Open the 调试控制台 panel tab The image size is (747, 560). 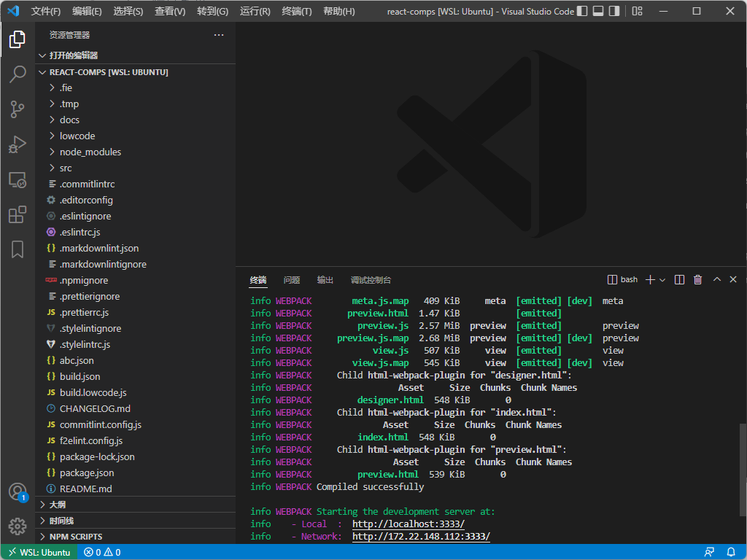pyautogui.click(x=371, y=280)
